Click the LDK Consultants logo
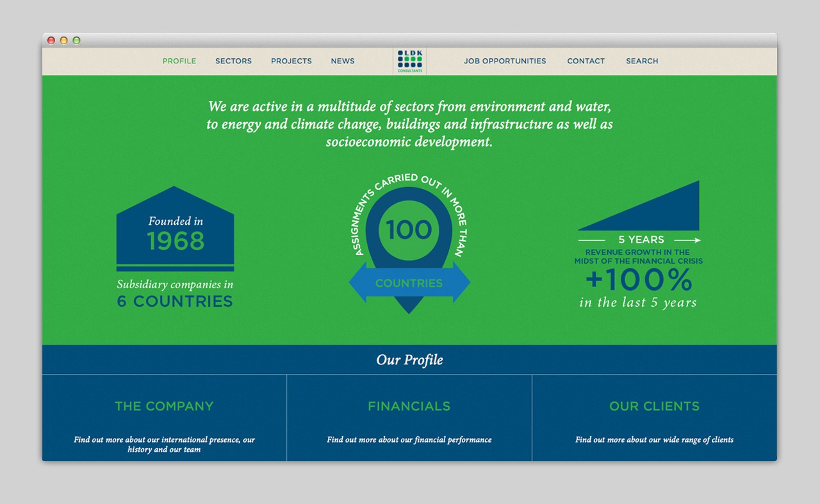Viewport: 820px width, 504px height. tap(410, 61)
